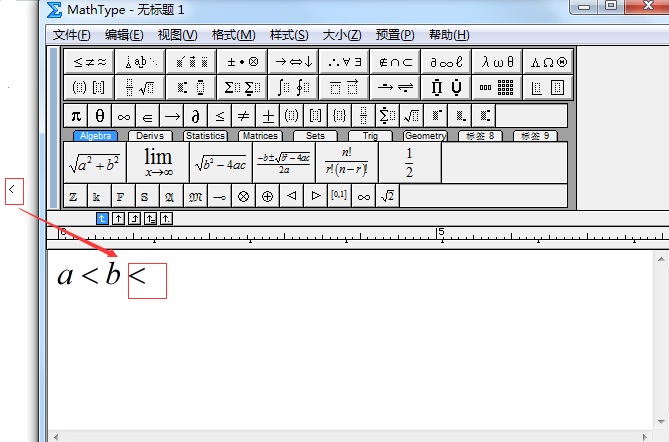The width and height of the screenshot is (669, 442).
Task: Insert the not-equal sign
Action: pos(244,116)
